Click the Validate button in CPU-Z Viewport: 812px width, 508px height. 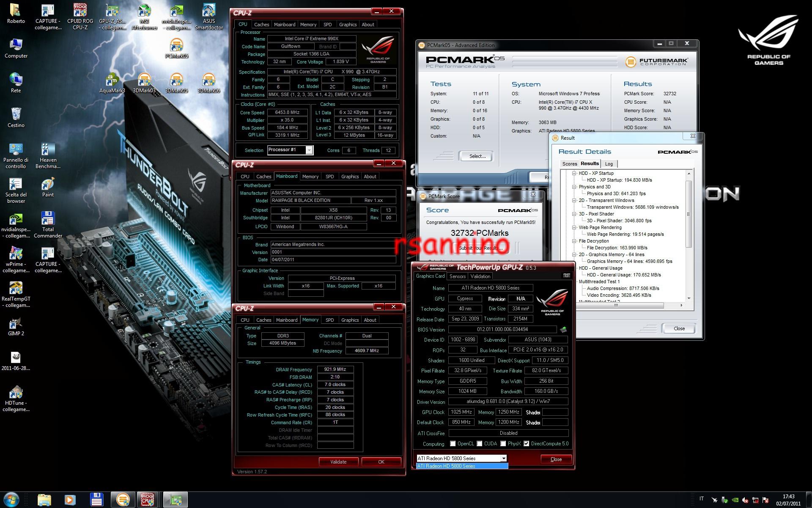point(338,462)
